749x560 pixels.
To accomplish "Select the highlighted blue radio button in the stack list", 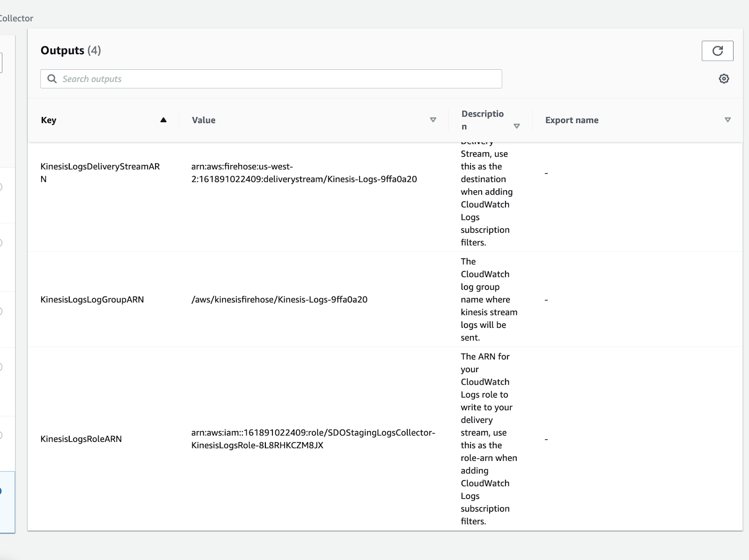I will pyautogui.click(x=1, y=491).
